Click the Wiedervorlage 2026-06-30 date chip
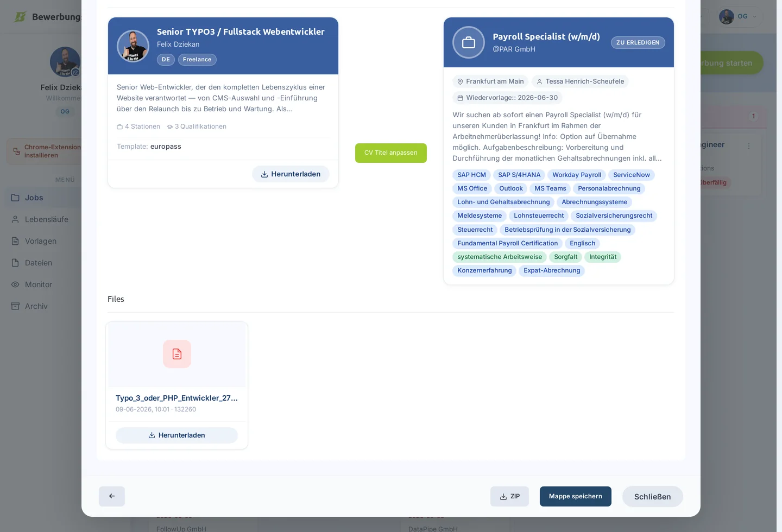Screen dimensions: 782x532 click(x=507, y=98)
